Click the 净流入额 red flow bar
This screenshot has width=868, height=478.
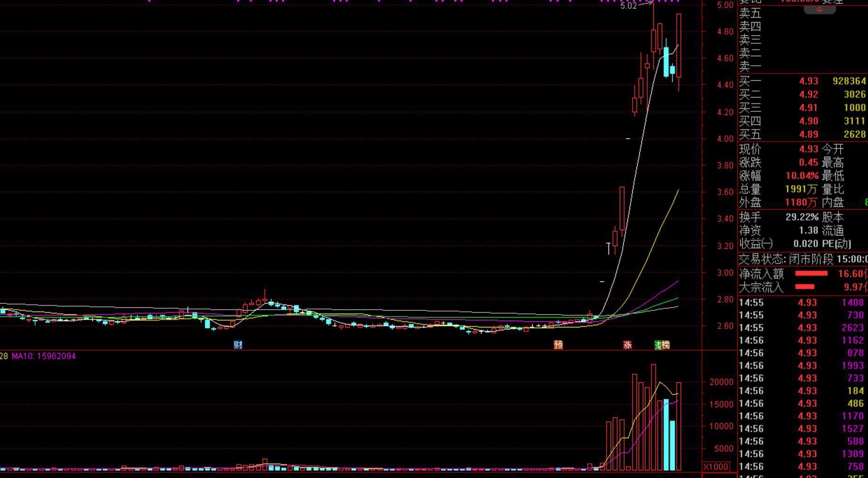pos(811,273)
